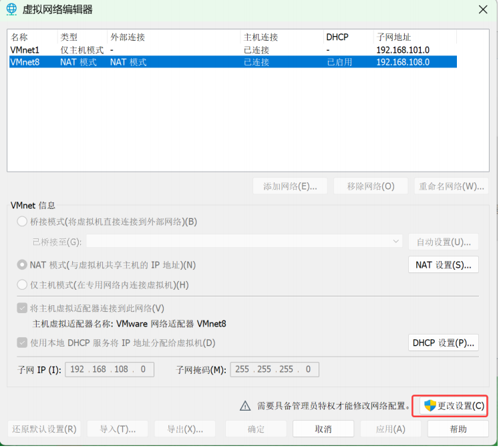Screen dimensions: 499x448
Task: Sort by 类型 column header
Action: pos(82,37)
